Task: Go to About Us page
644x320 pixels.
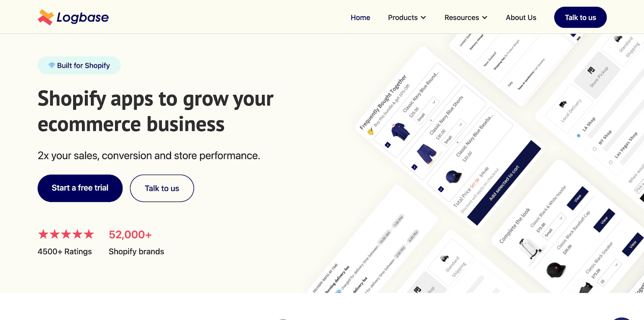Action: (521, 18)
